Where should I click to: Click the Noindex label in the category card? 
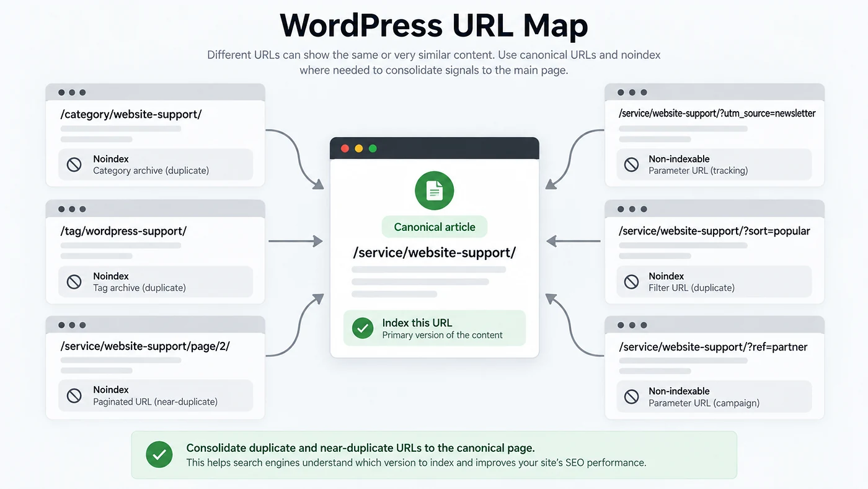[111, 159]
